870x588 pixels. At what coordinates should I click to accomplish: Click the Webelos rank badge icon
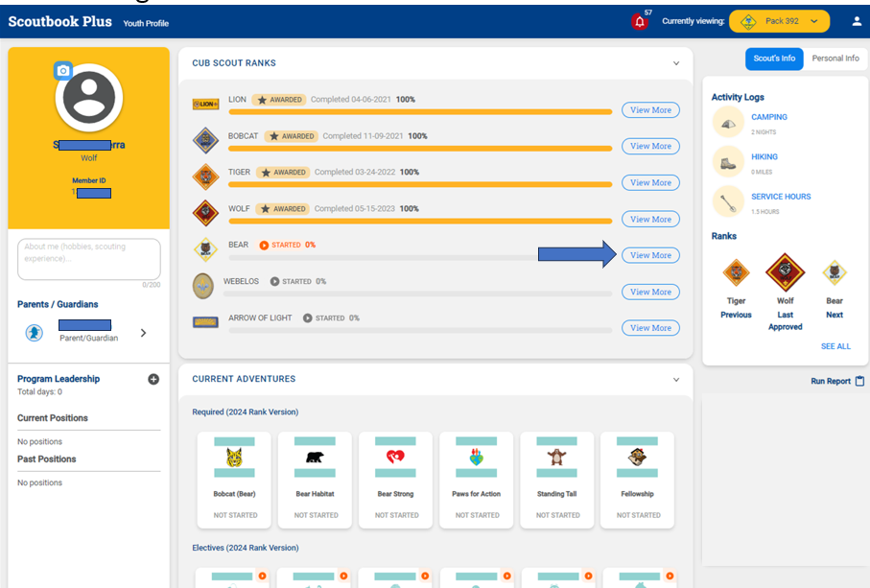click(x=203, y=286)
